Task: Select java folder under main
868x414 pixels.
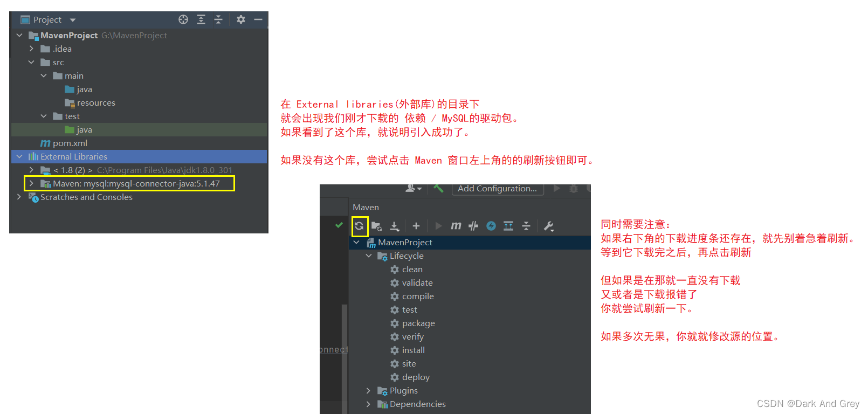Action: coord(79,89)
